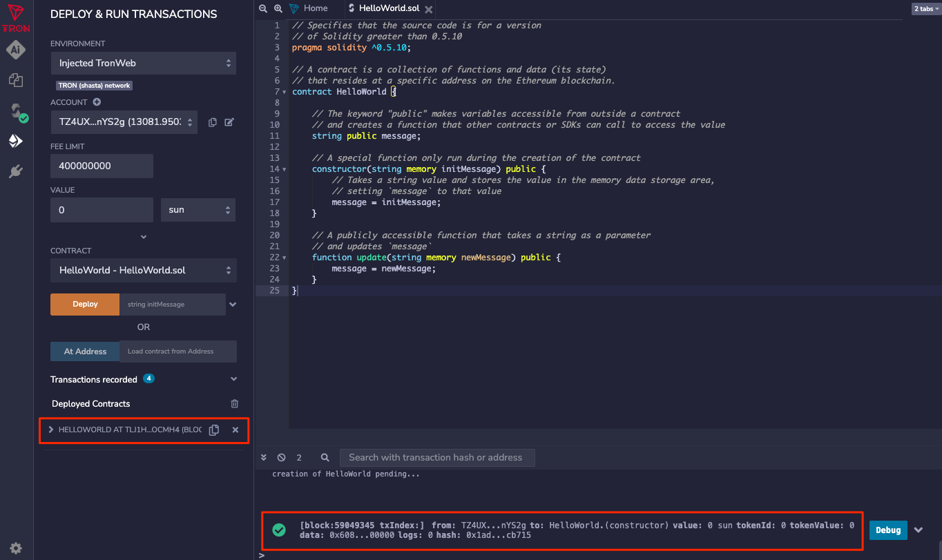The image size is (942, 560).
Task: Click the At Address button
Action: click(85, 351)
